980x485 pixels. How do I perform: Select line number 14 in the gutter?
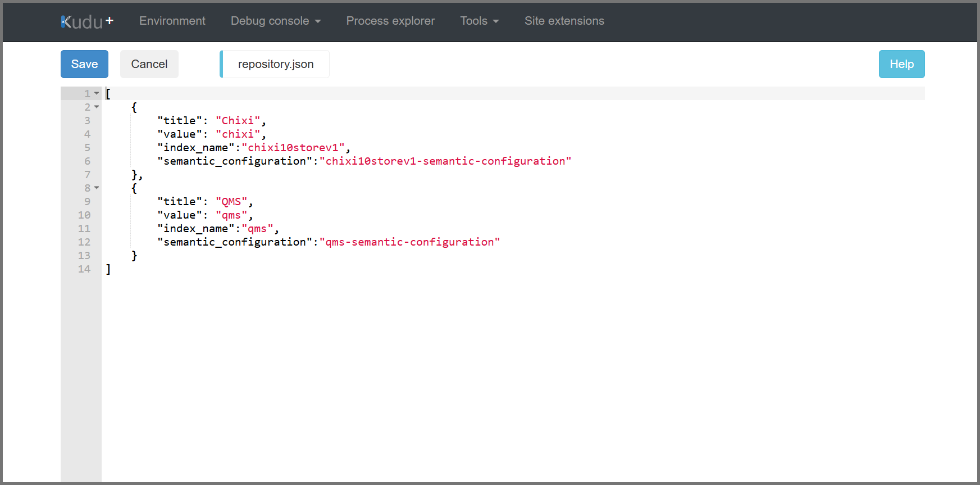84,269
